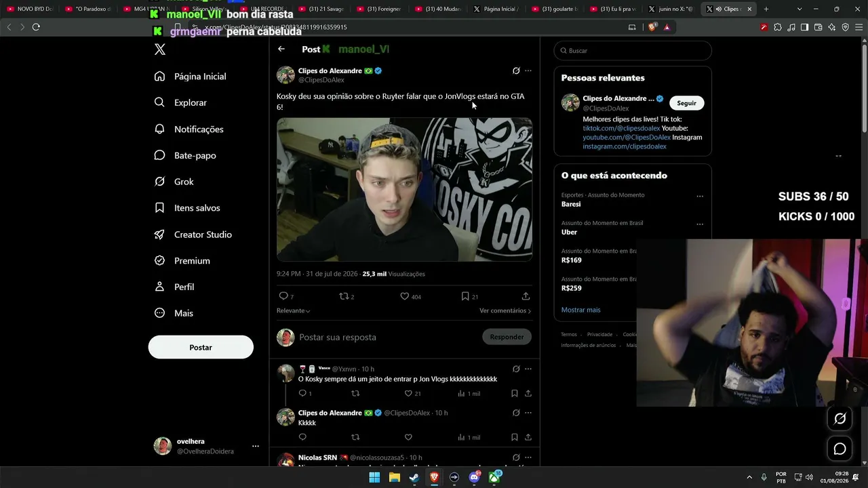
Task: Open Premium in the sidebar
Action: pyautogui.click(x=182, y=261)
